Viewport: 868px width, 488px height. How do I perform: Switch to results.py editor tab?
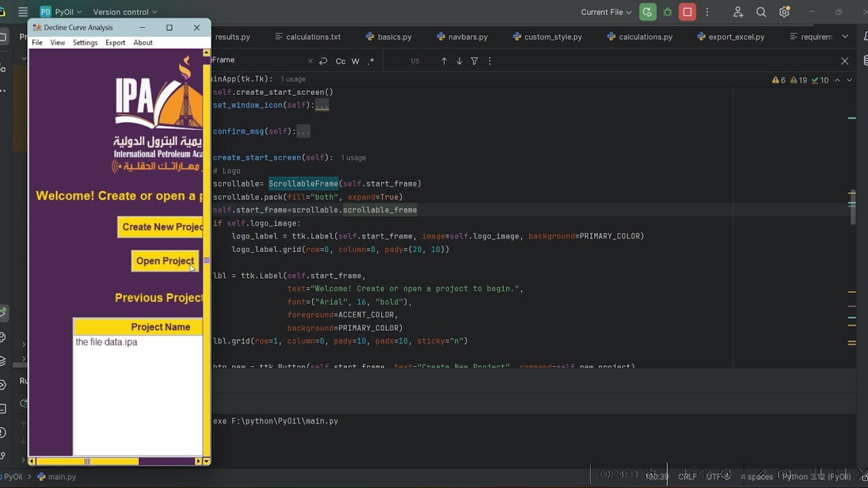click(232, 37)
